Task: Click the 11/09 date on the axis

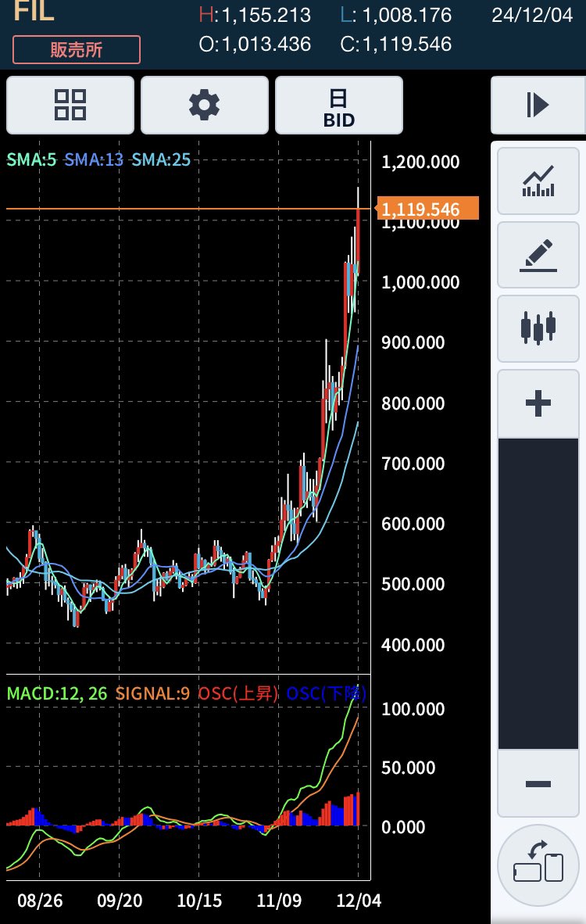Action: (x=279, y=901)
